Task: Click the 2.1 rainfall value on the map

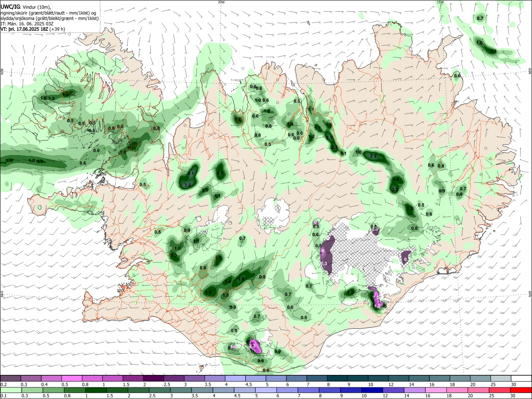Action: [x=334, y=147]
